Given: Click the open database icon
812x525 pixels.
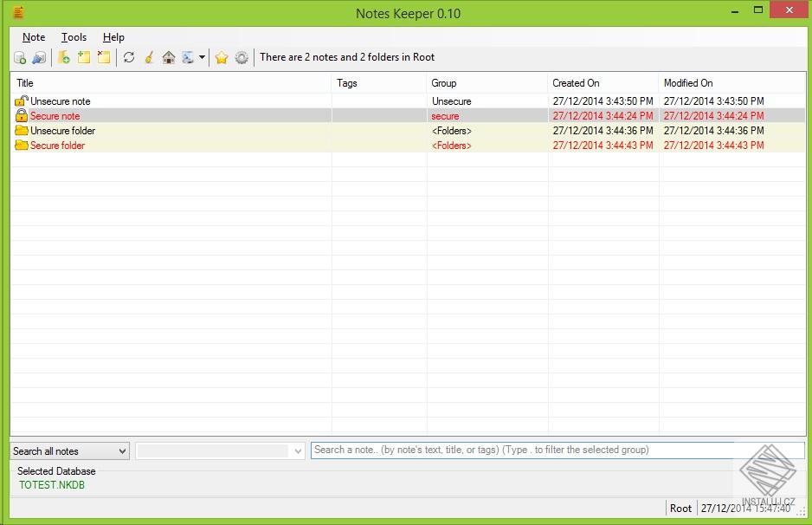Looking at the screenshot, I should [39, 57].
